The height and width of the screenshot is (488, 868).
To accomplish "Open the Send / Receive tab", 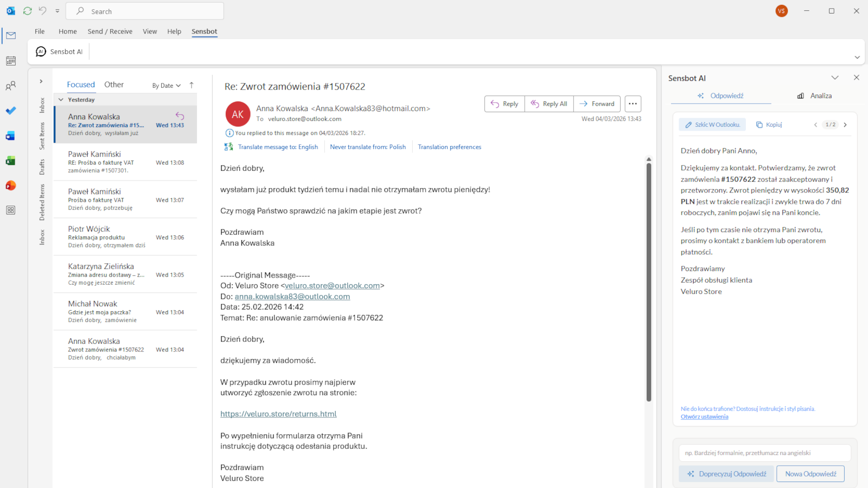I will click(x=110, y=31).
